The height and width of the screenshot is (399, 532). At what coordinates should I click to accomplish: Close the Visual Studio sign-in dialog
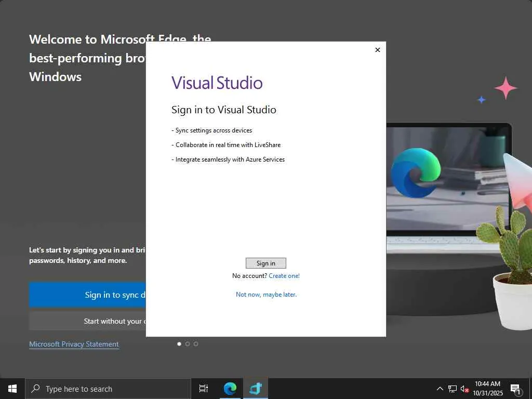click(377, 50)
